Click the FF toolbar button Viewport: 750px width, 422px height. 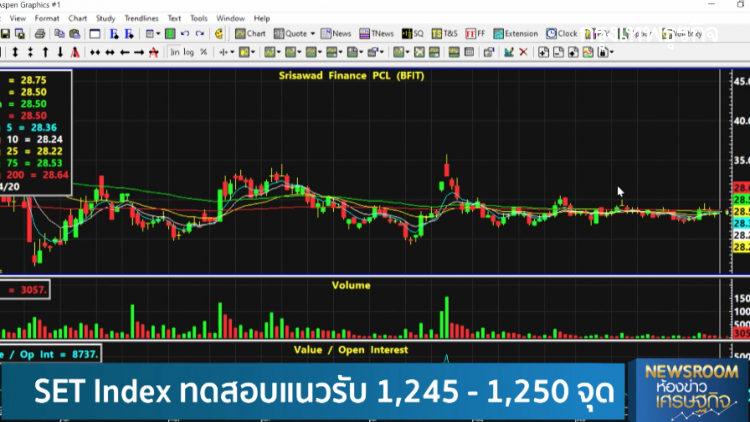475,34
